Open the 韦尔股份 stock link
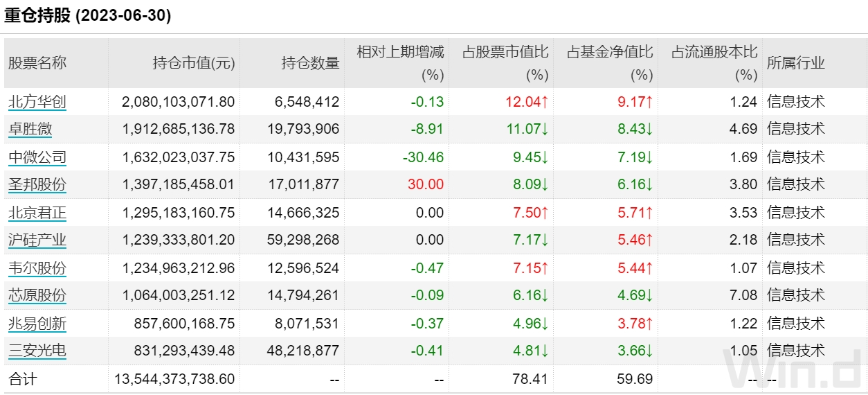This screenshot has width=868, height=395. click(37, 268)
